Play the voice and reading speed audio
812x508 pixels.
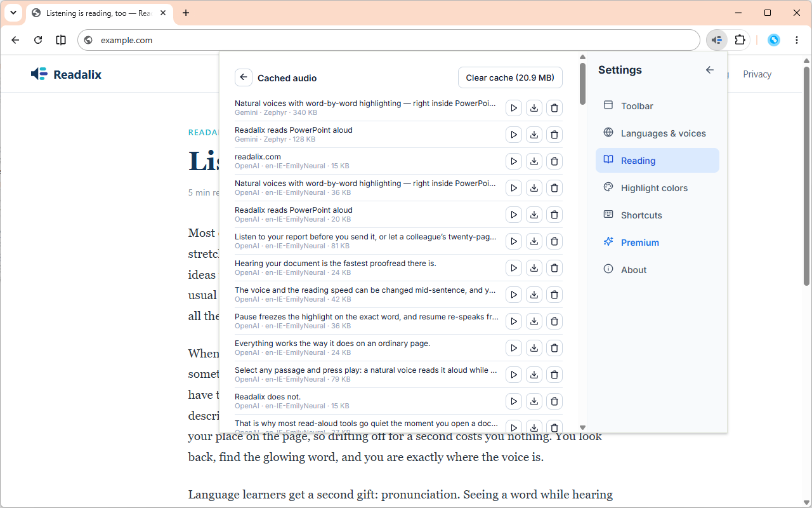click(514, 295)
